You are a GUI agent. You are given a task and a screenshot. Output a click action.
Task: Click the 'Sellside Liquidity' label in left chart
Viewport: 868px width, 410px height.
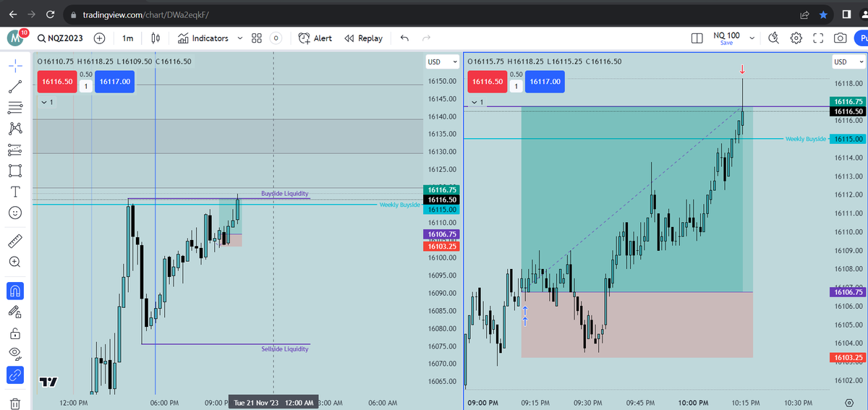pyautogui.click(x=285, y=349)
